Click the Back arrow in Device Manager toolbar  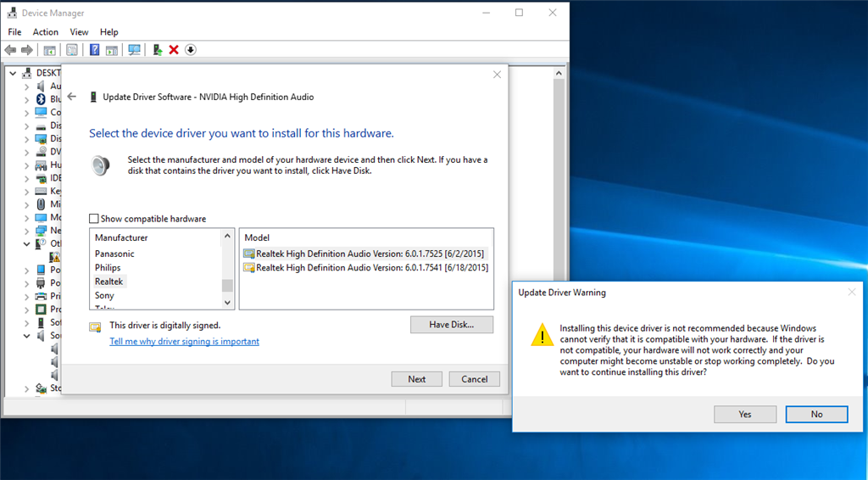[x=10, y=50]
